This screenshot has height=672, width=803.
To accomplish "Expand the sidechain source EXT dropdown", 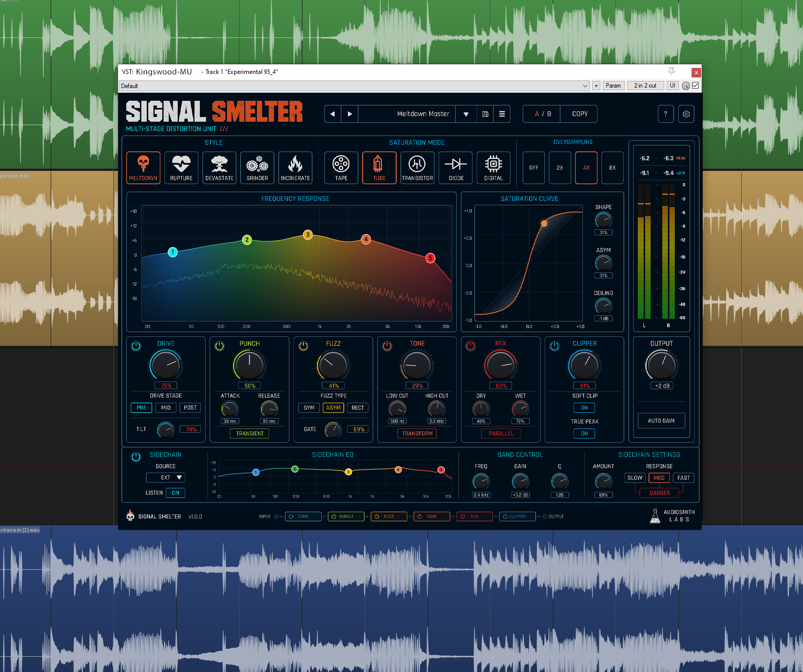I will tap(166, 478).
